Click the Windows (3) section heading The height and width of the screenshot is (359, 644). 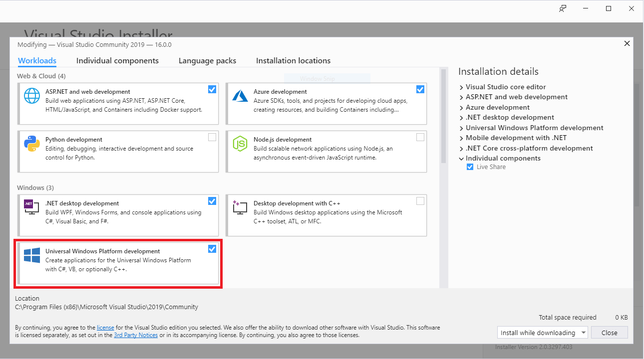point(35,187)
